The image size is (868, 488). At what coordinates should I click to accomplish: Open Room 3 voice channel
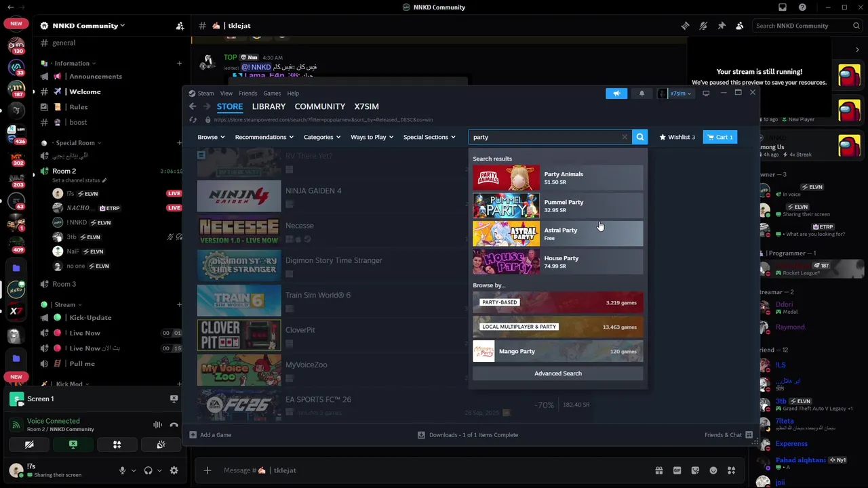64,284
